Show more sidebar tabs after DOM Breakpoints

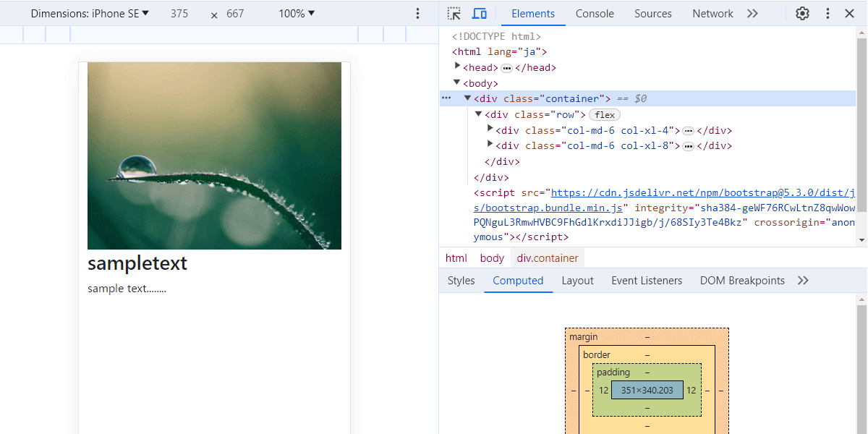(x=803, y=281)
